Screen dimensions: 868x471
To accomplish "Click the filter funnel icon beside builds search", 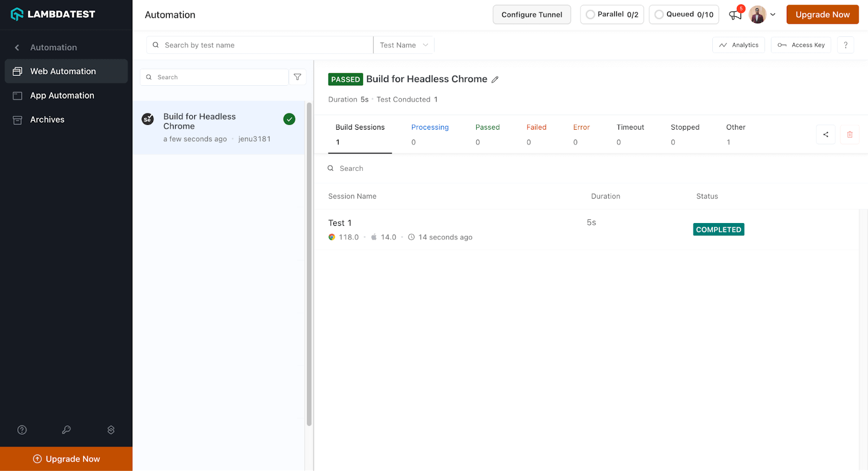I will (x=297, y=77).
